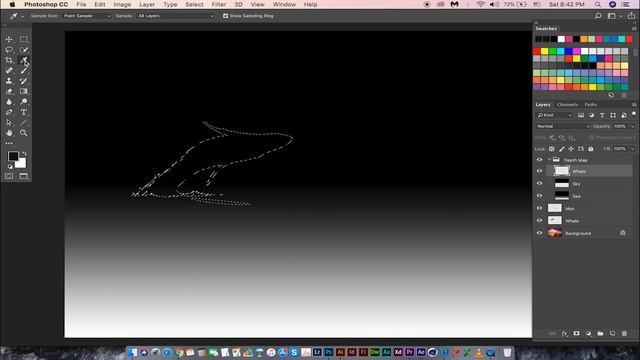Select the Blur tool
Image resolution: width=640 pixels, height=360 pixels.
click(x=9, y=102)
